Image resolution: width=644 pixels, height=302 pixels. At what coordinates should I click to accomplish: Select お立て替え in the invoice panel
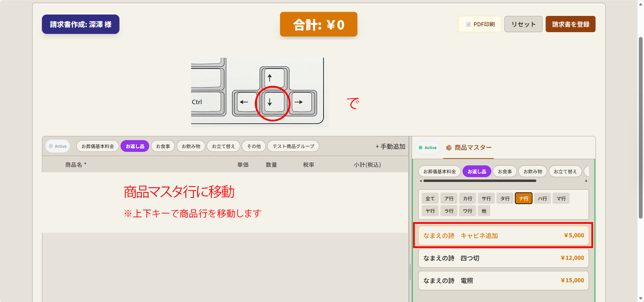[x=223, y=146]
